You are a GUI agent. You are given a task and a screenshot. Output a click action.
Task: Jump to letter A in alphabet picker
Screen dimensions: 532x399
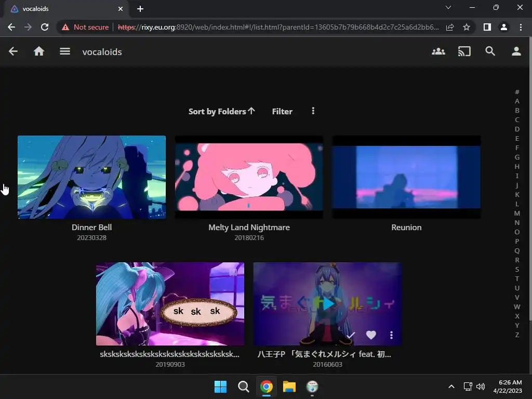(x=517, y=101)
